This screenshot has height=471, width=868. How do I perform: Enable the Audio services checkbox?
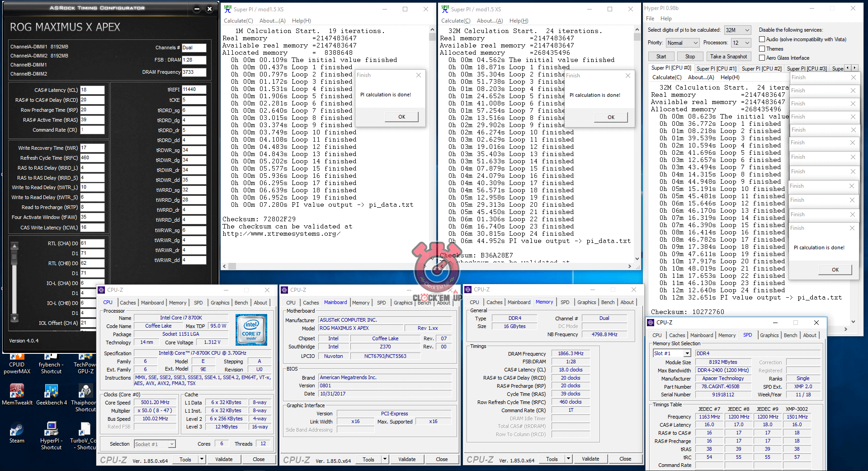[762, 39]
